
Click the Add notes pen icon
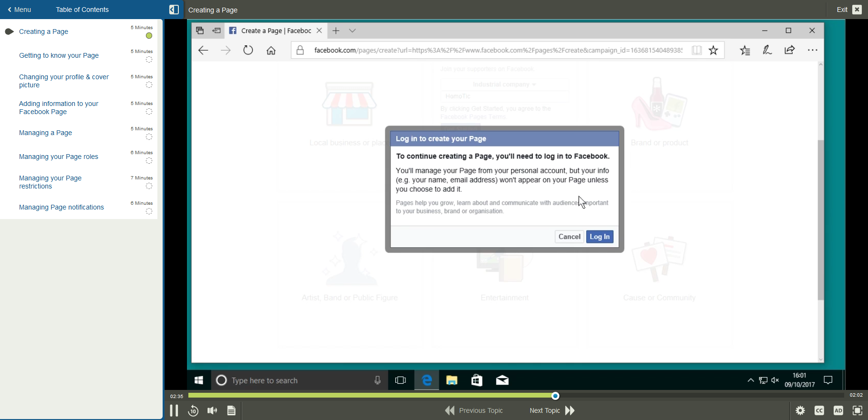[767, 50]
